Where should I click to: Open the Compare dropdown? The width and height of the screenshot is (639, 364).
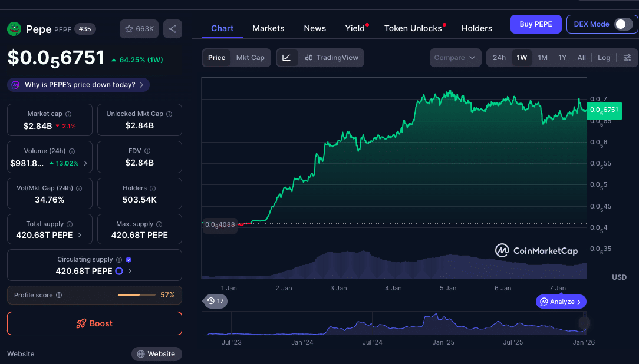[455, 58]
